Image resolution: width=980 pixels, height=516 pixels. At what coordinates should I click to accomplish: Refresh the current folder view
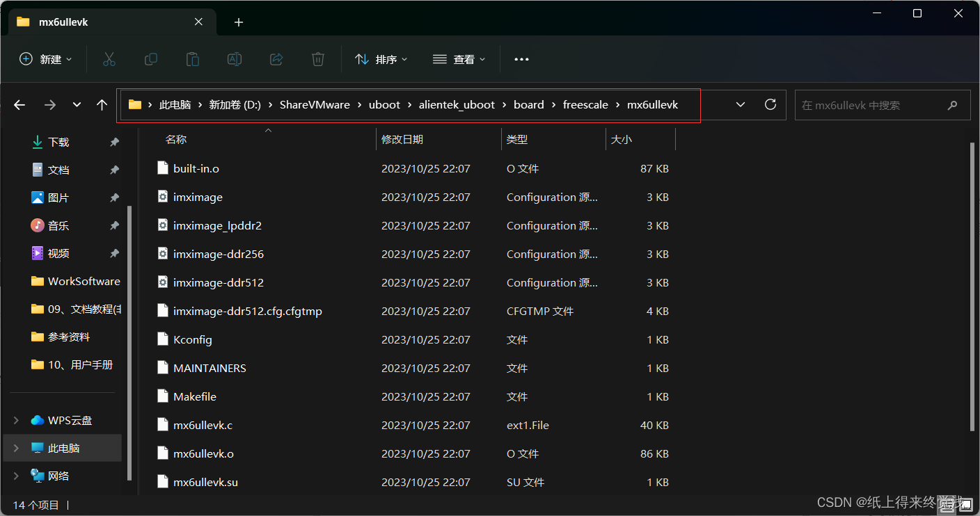(770, 104)
